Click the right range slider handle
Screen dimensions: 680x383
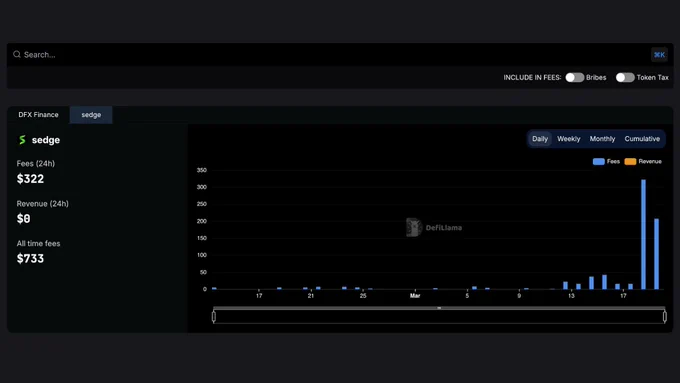[x=665, y=317]
